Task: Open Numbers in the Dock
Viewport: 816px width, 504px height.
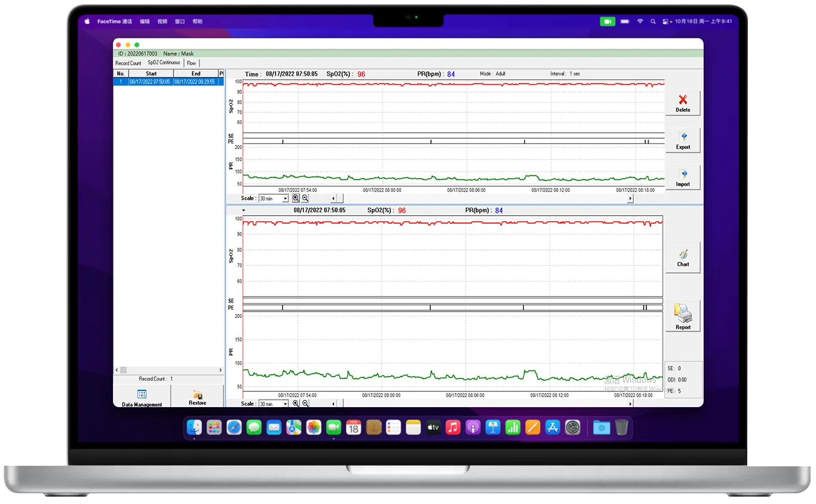Action: pos(513,427)
